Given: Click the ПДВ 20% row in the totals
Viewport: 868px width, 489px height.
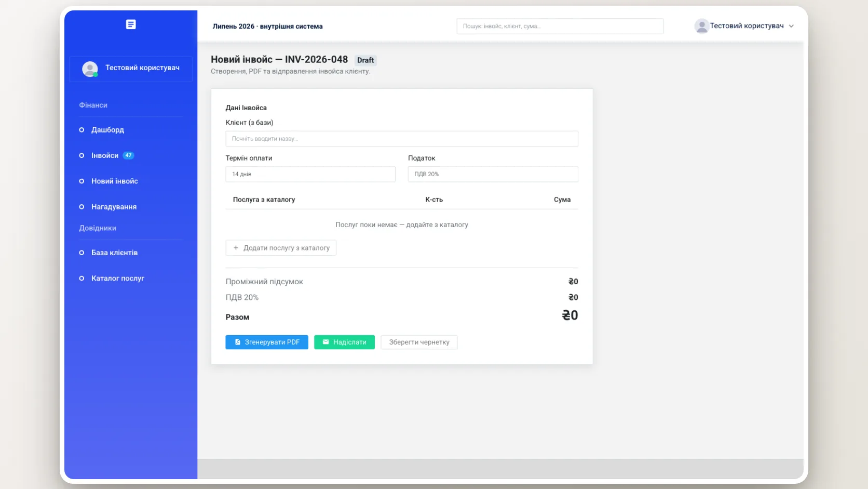Looking at the screenshot, I should [x=402, y=297].
